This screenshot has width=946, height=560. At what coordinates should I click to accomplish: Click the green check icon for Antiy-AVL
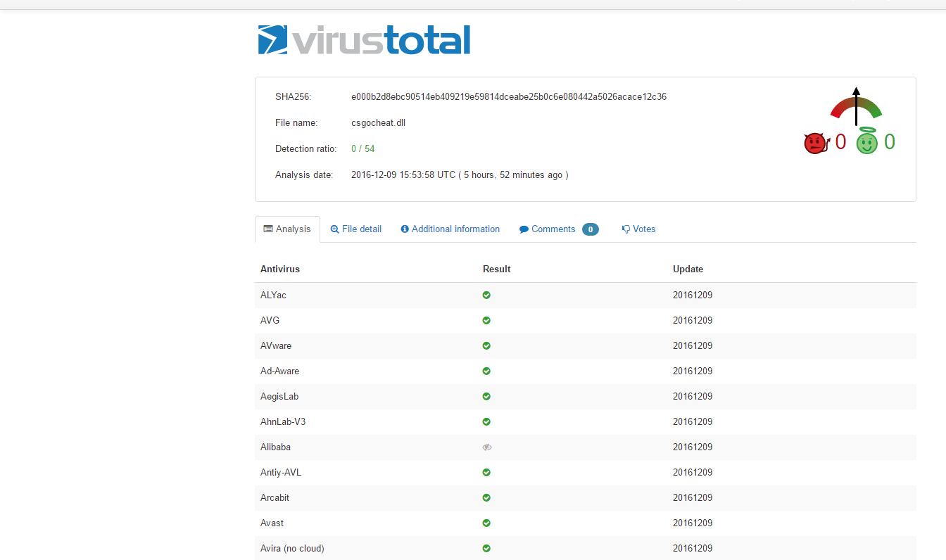(x=486, y=472)
